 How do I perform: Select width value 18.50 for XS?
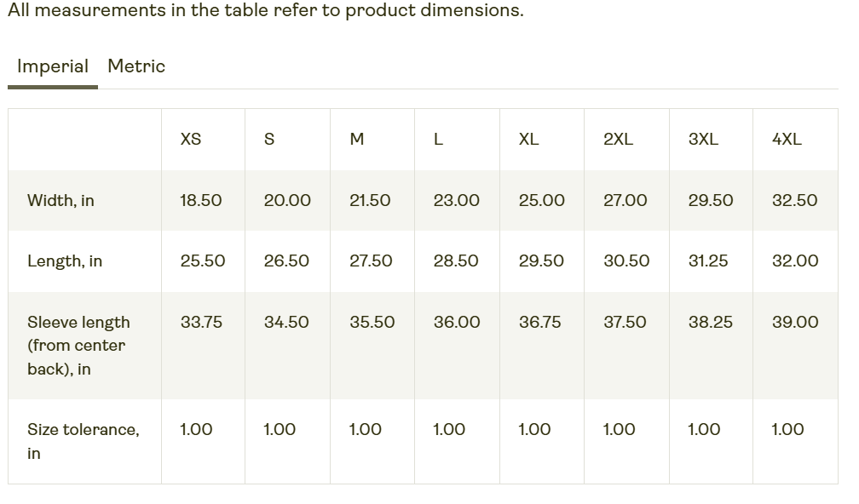pos(200,201)
